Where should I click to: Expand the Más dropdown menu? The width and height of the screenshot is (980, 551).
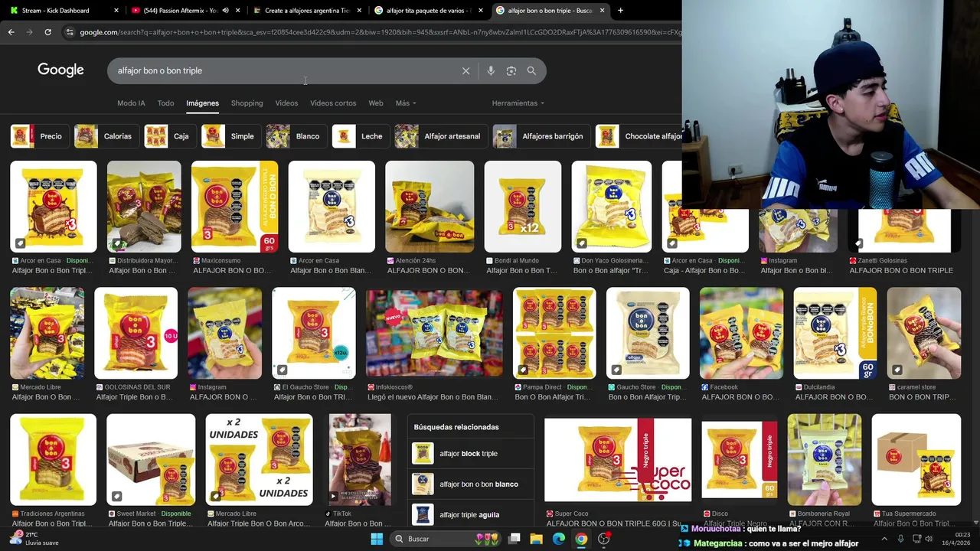pos(406,103)
